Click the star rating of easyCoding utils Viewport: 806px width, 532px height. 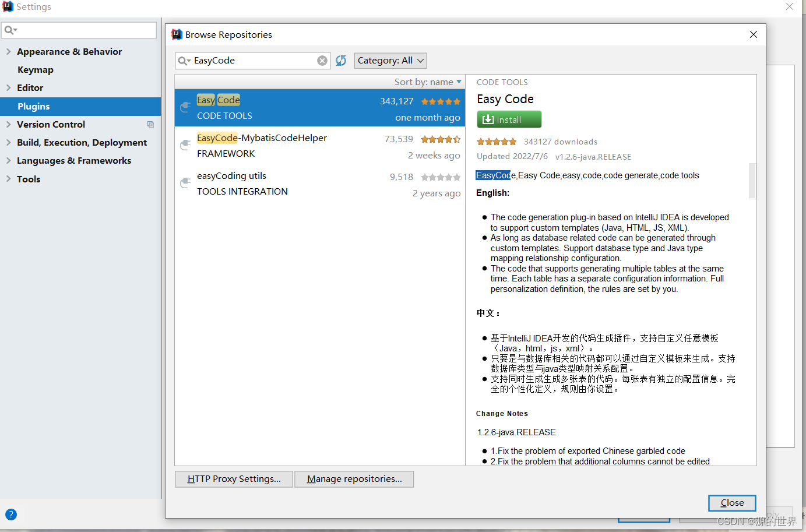click(441, 177)
